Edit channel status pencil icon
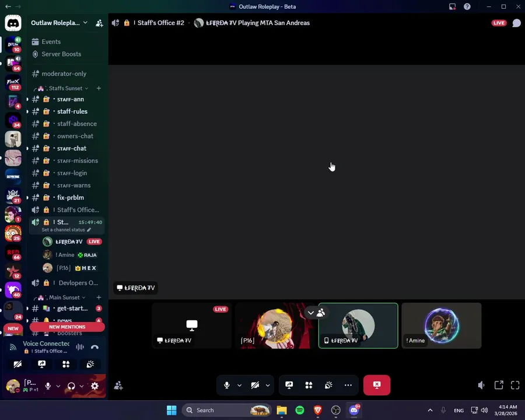Image resolution: width=525 pixels, height=420 pixels. tap(89, 230)
